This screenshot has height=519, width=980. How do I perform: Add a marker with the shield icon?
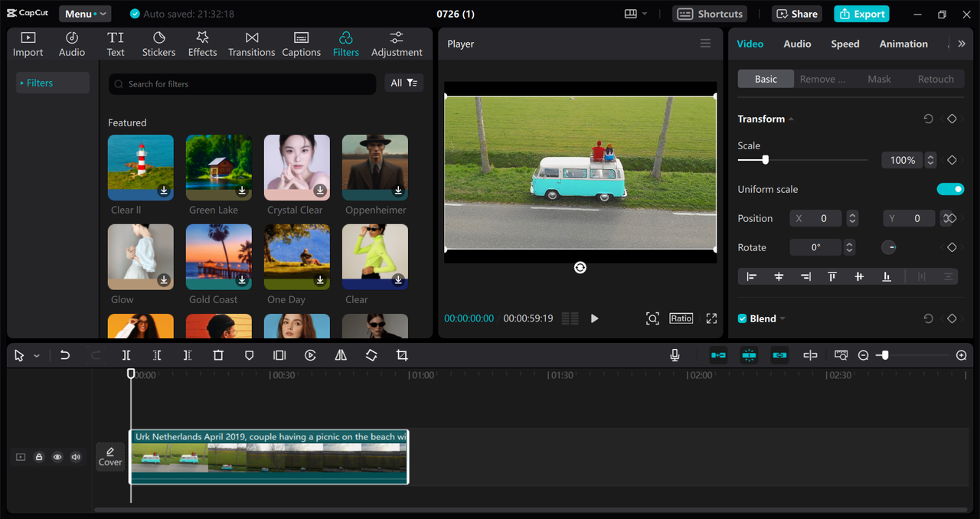point(249,355)
